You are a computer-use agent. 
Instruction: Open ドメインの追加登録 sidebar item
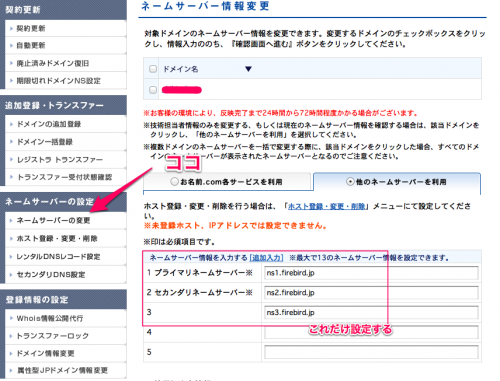point(65,124)
